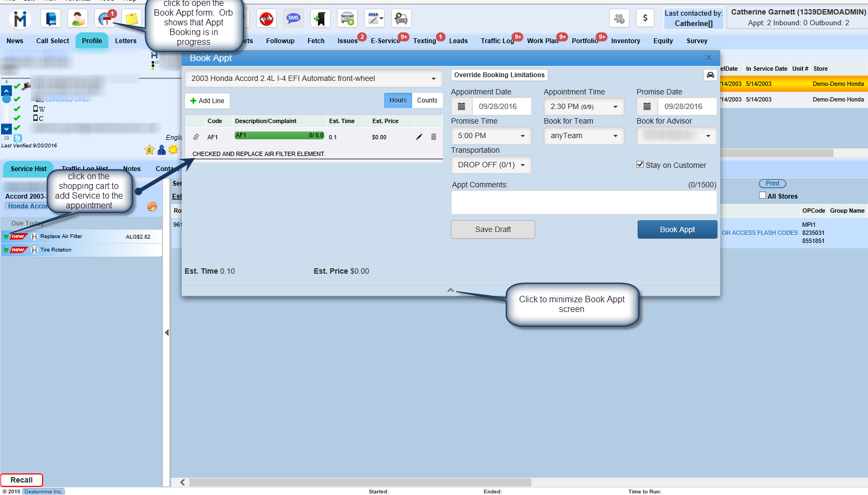868x495 pixels.
Task: Expand the Transportation DROP OFF dropdown
Action: click(491, 165)
